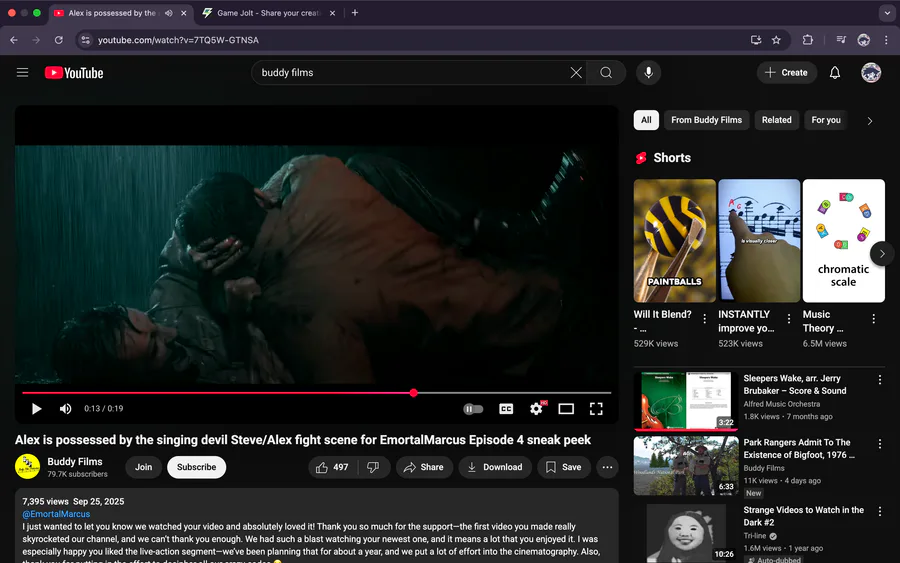Go to the YouTube home logo
900x563 pixels.
pos(74,73)
